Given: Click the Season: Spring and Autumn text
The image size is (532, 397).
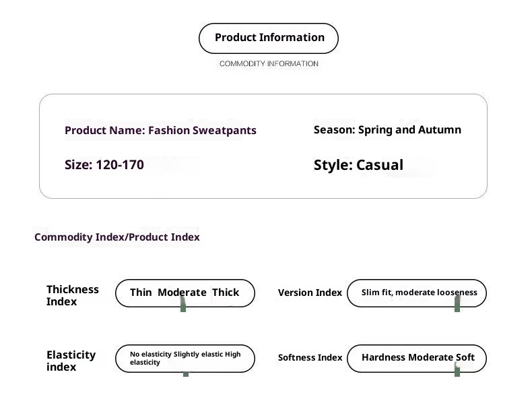Looking at the screenshot, I should (x=387, y=129).
